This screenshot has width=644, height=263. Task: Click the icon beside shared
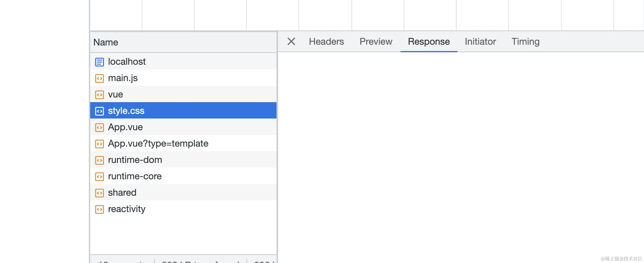tap(99, 193)
